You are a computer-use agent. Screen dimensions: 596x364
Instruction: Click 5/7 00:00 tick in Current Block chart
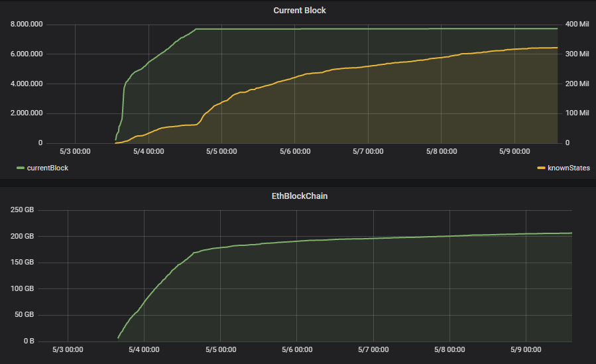[368, 152]
